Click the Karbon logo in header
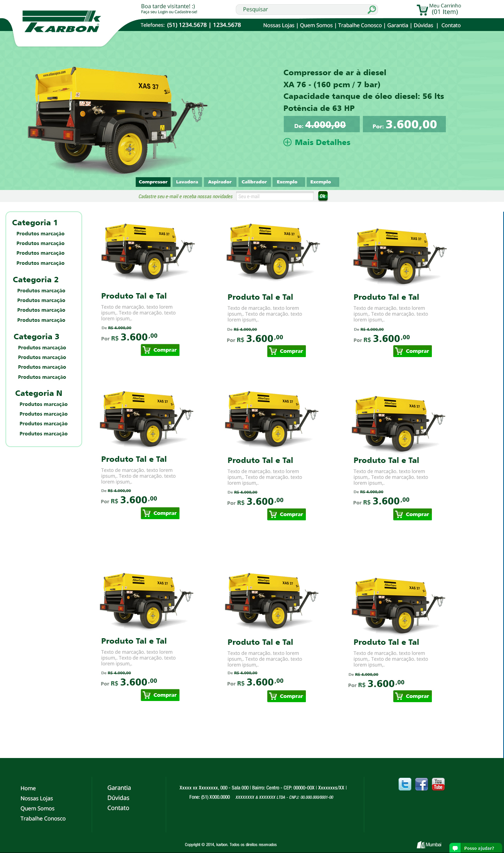The height and width of the screenshot is (853, 504). pos(61,22)
